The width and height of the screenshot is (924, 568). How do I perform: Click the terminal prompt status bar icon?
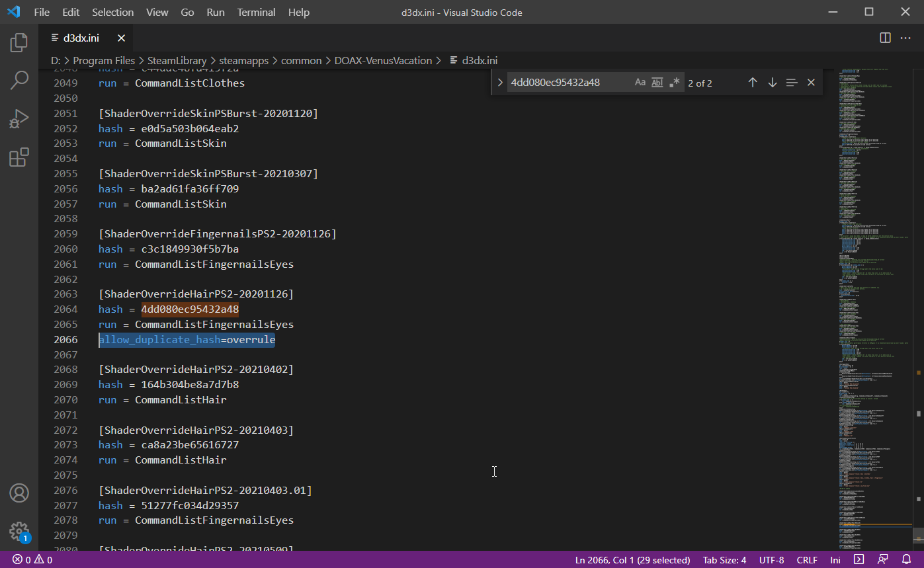[859, 560]
